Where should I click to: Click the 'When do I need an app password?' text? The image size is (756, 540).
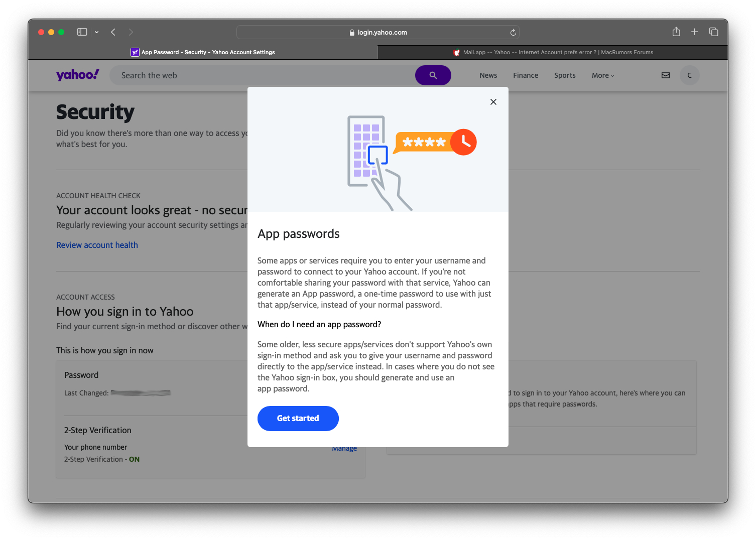pos(319,324)
